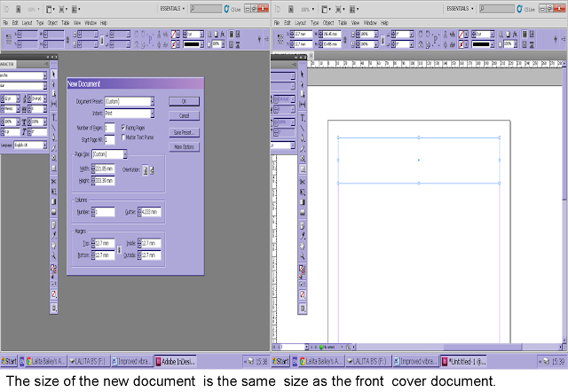Open Essentials workspace switcher in Untitled-1 window
Image resolution: width=568 pixels, height=392 pixels.
460,9
